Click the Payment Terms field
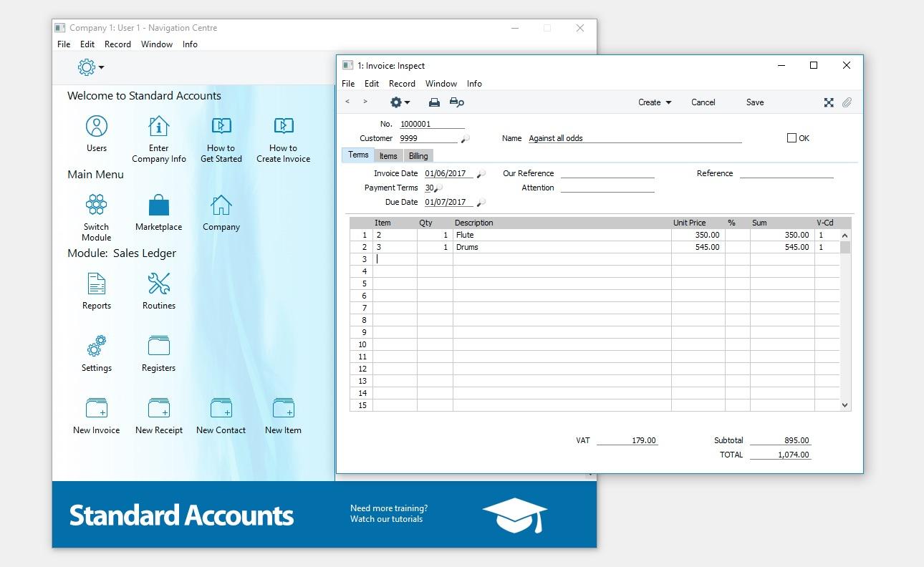The image size is (924, 567). click(429, 188)
